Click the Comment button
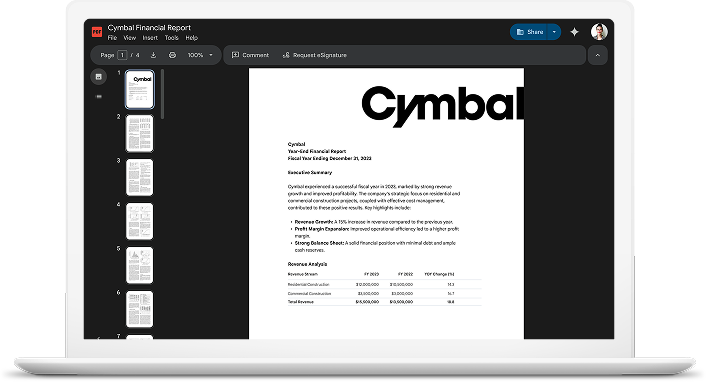The height and width of the screenshot is (382, 706). point(250,55)
